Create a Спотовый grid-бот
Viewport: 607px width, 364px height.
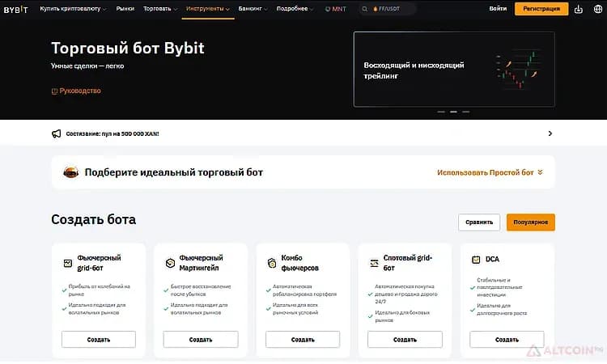click(405, 340)
